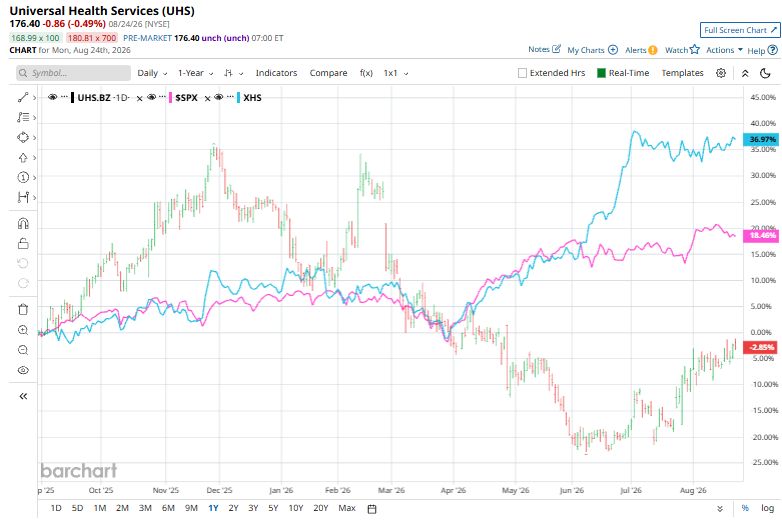Open the f(x) expressions menu
Viewport: 782px width, 530px height.
point(366,73)
